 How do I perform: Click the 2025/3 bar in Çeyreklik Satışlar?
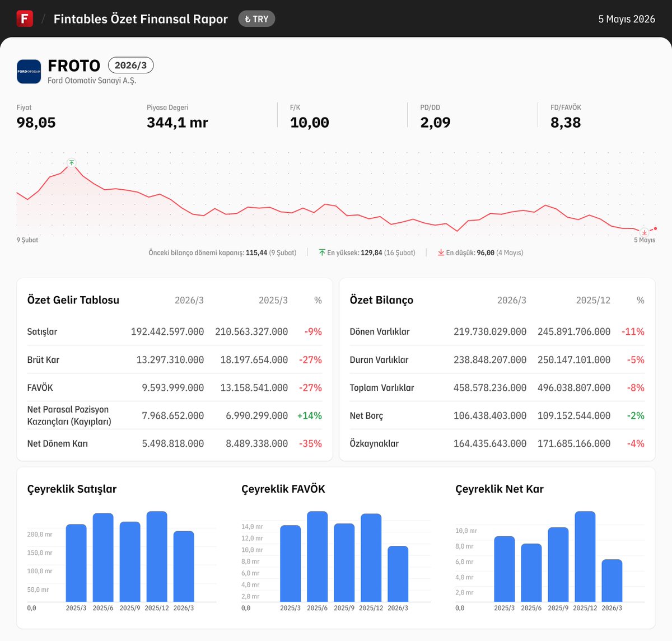[76, 563]
